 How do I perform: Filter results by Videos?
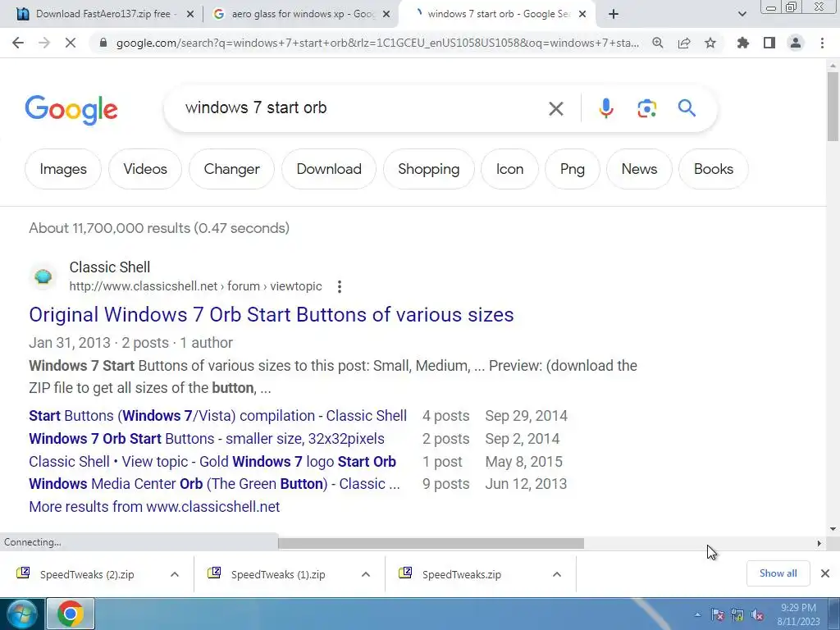pyautogui.click(x=145, y=169)
